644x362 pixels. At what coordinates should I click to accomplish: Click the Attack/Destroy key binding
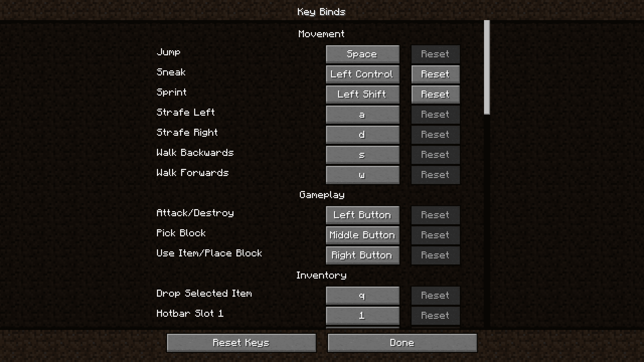tap(362, 215)
